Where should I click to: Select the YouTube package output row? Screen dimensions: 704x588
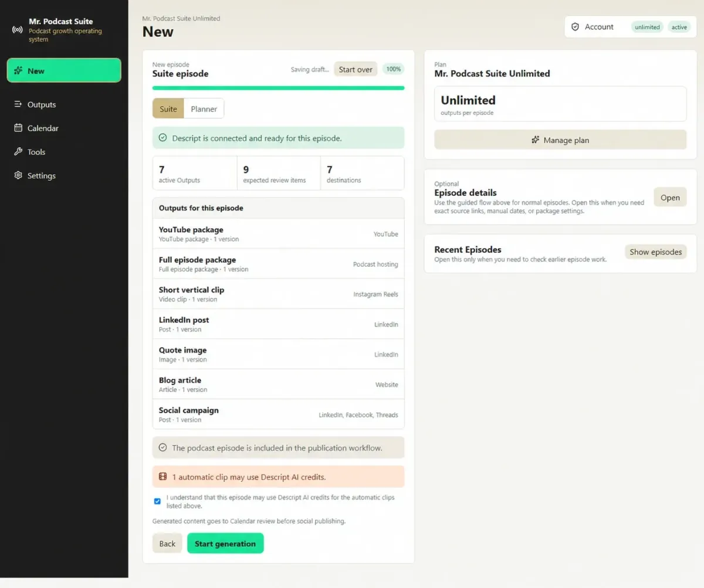coord(278,234)
